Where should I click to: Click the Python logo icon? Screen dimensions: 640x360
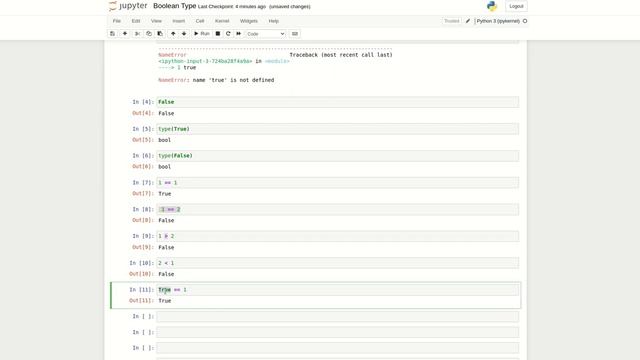pos(492,6)
